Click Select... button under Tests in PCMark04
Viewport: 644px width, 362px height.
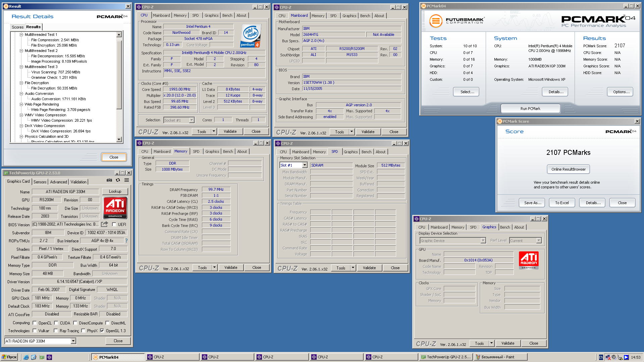[466, 92]
